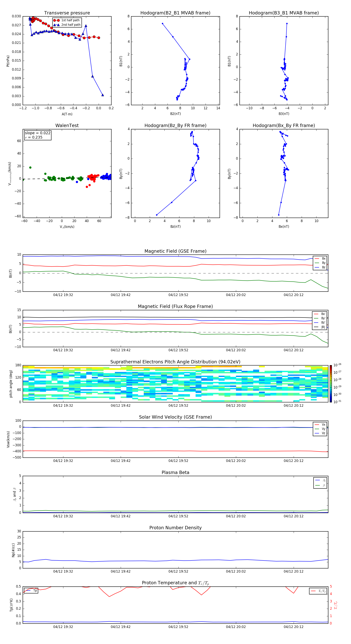Viewport: 351px width, 644px height.
Task: Click the '2nd half path' legend entry
Action: (67, 25)
